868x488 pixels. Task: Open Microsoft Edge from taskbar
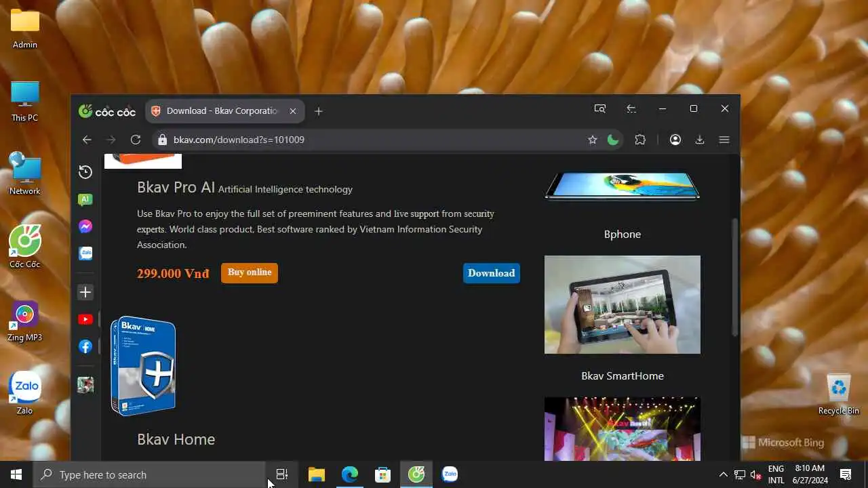click(350, 474)
